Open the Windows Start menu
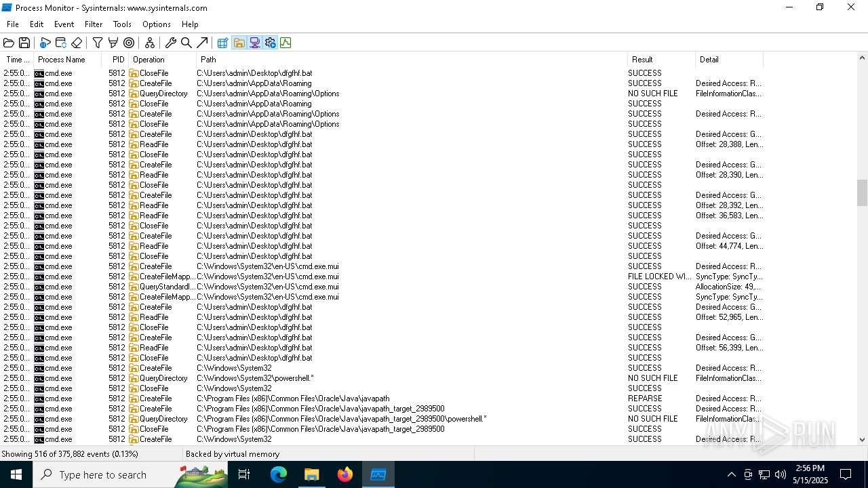Viewport: 868px width, 488px height. (16, 474)
